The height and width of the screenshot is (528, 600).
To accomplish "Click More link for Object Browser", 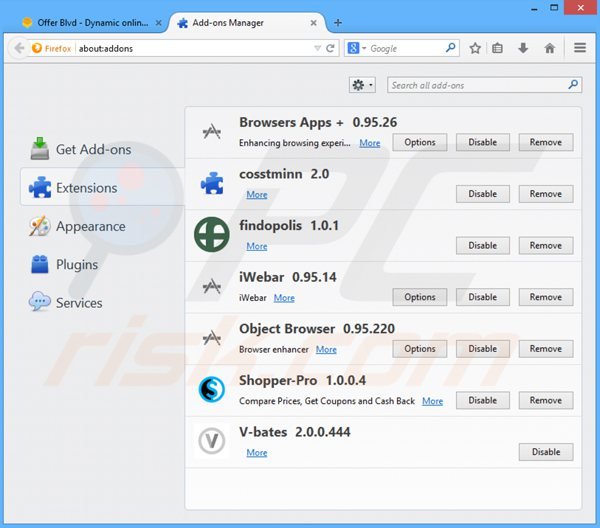I will [x=326, y=350].
